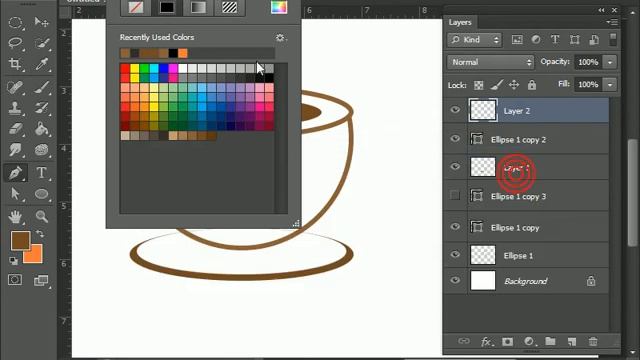The image size is (640, 360).
Task: Show the Ellipse 1 copy 3 layer
Action: pos(455,196)
